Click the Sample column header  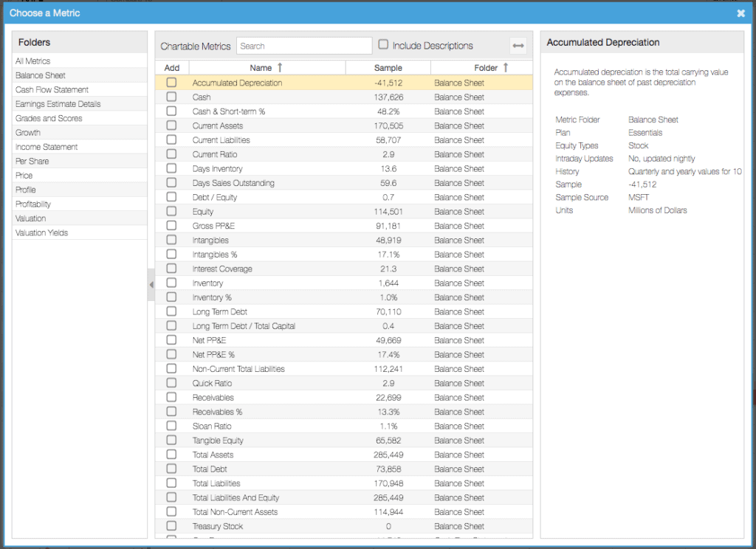(x=388, y=68)
